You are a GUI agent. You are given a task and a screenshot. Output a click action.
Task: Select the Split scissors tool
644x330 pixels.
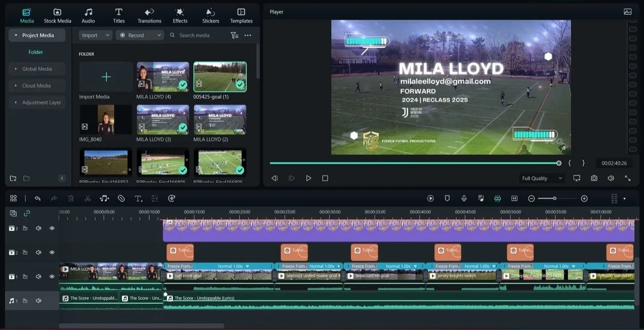tap(87, 198)
